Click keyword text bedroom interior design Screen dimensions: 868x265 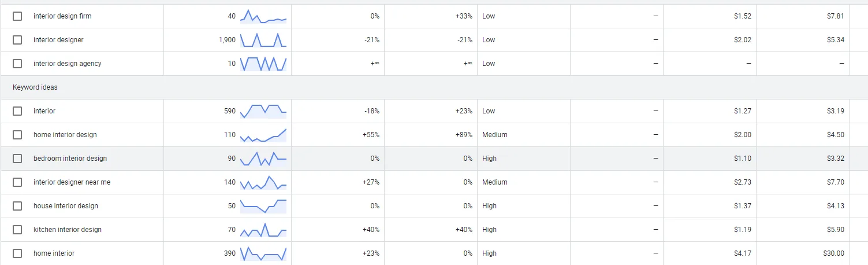point(70,159)
